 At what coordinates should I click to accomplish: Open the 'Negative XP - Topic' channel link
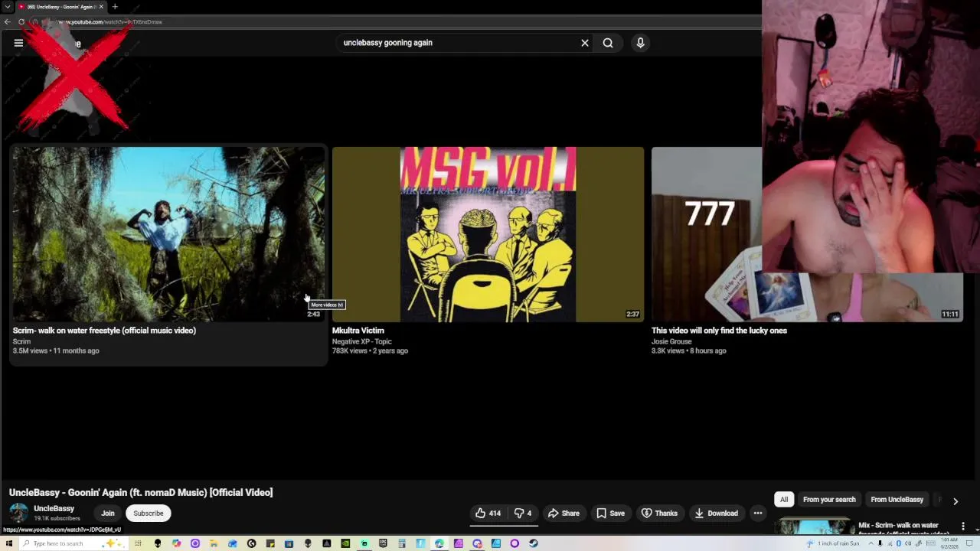[361, 341]
